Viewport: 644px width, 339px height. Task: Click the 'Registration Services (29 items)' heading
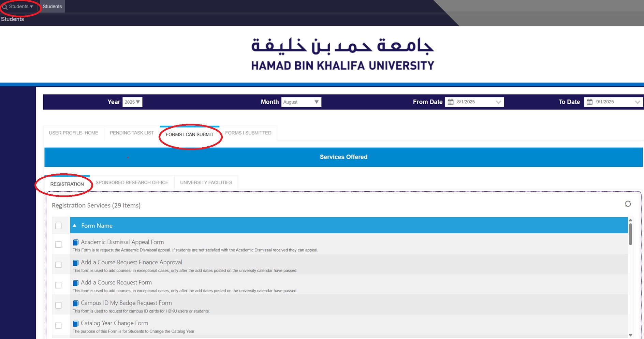click(x=96, y=205)
